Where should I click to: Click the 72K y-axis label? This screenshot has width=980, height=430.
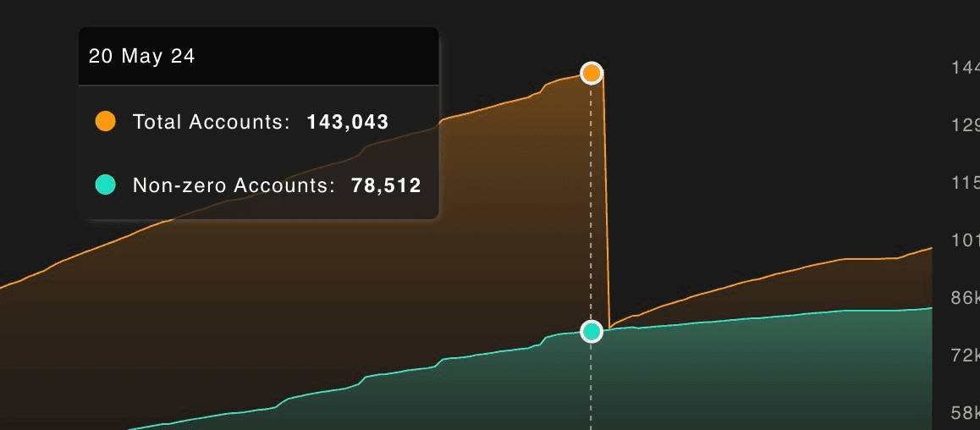coord(965,356)
